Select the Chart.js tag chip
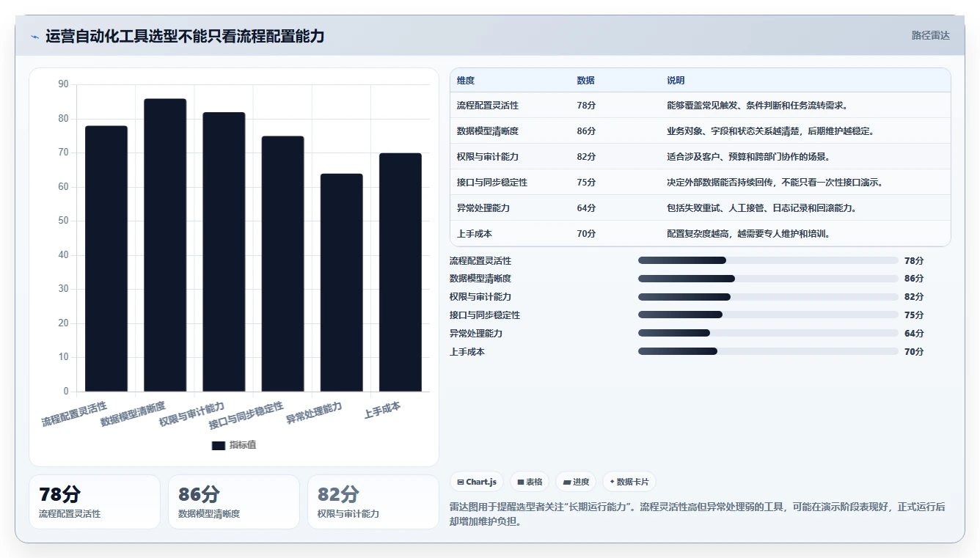 click(x=477, y=482)
